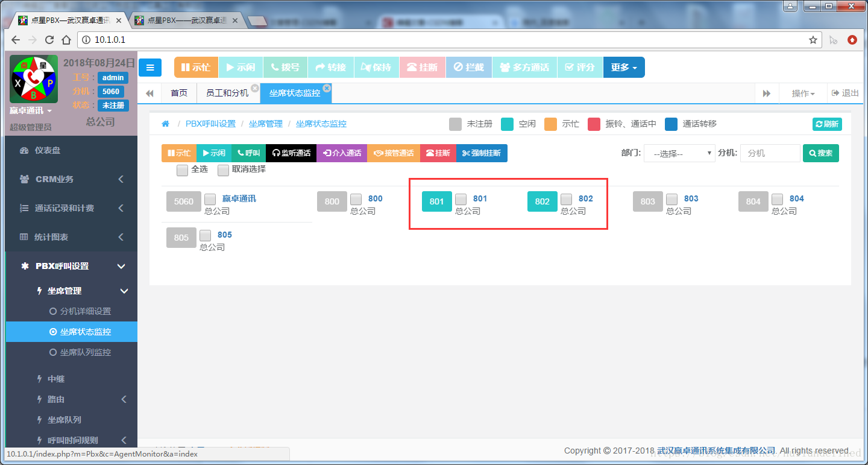The image size is (868, 465).
Task: Check the checkbox for extension 804
Action: pyautogui.click(x=777, y=199)
